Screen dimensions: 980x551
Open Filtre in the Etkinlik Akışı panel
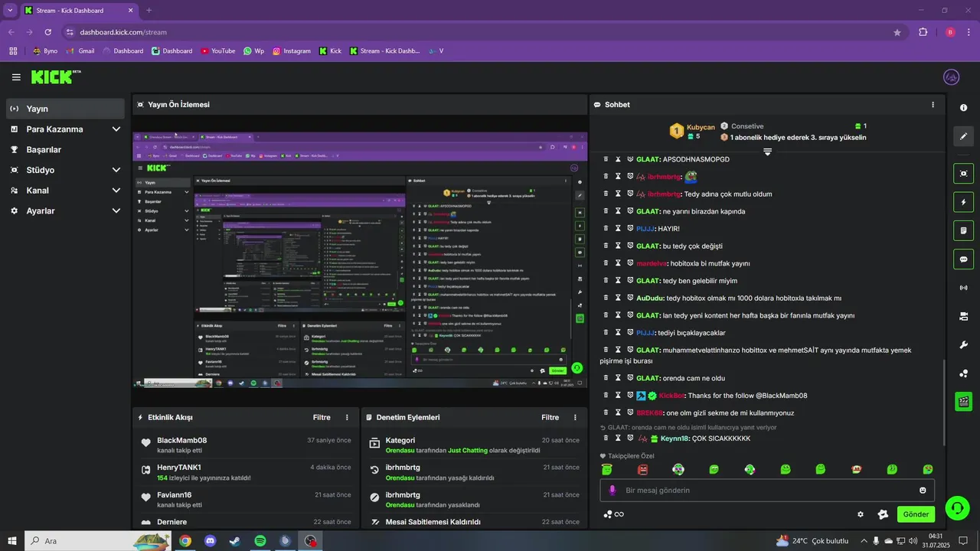322,417
